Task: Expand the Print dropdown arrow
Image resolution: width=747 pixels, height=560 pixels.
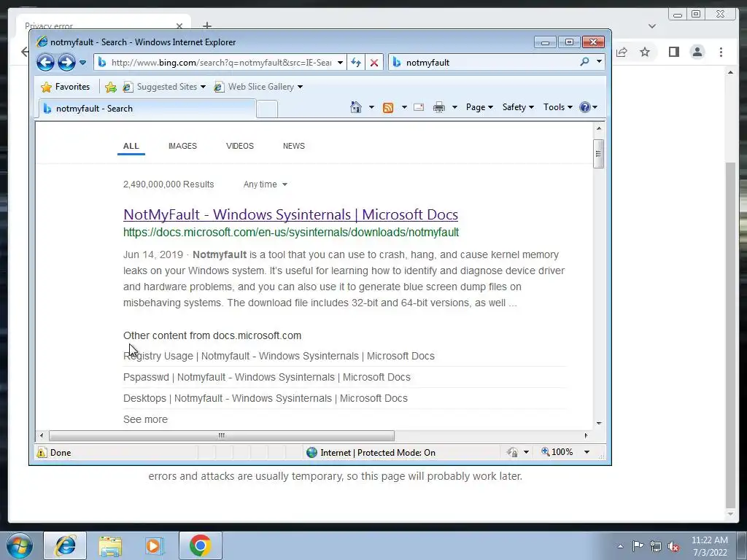Action: (x=454, y=107)
